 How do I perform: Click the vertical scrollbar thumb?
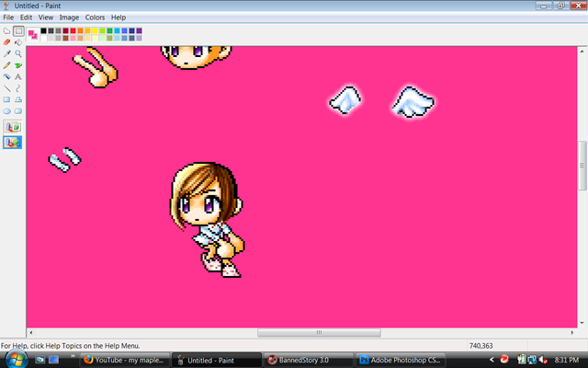(x=582, y=166)
